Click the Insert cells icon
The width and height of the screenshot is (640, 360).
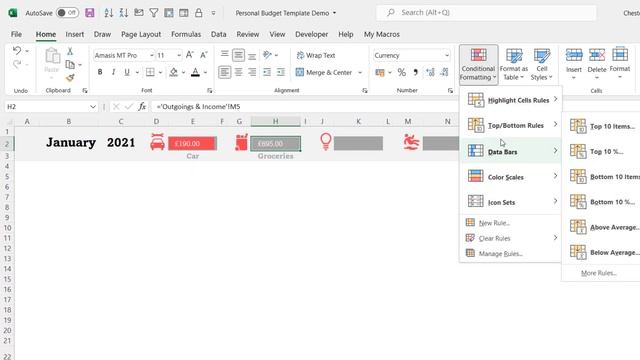573,54
